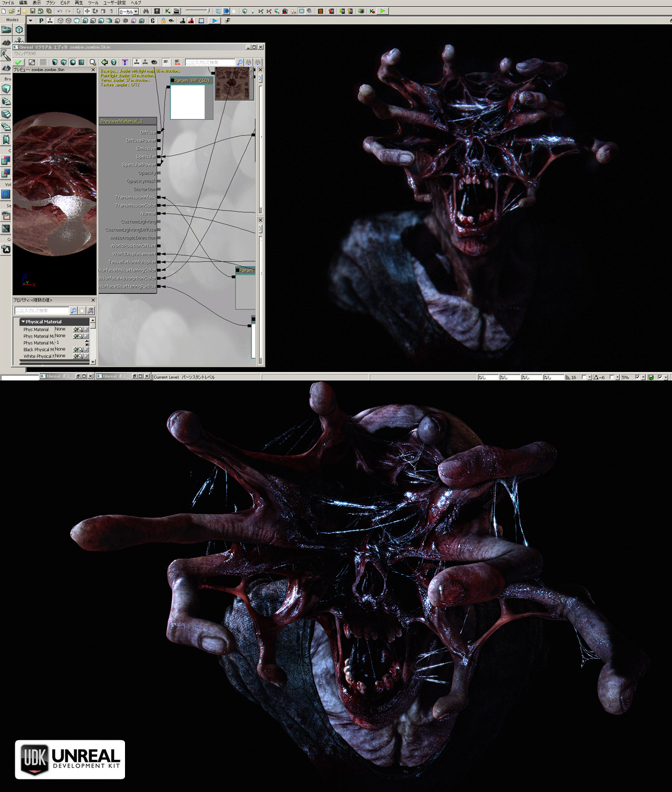Click the home icon in Material Editor toolbar

113,62
